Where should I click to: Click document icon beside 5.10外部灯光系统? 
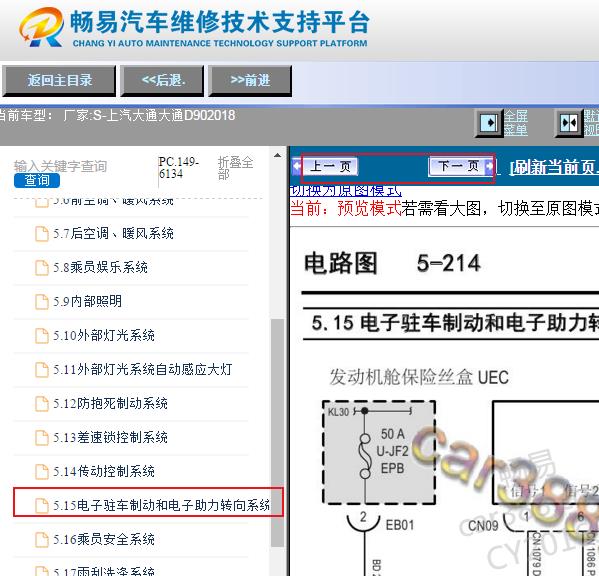tap(42, 336)
